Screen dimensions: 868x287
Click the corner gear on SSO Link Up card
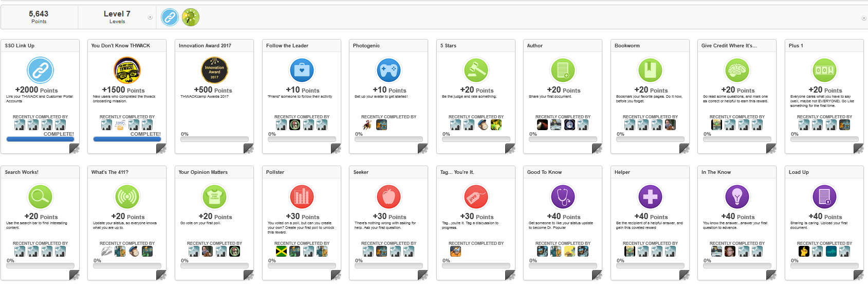(75, 149)
